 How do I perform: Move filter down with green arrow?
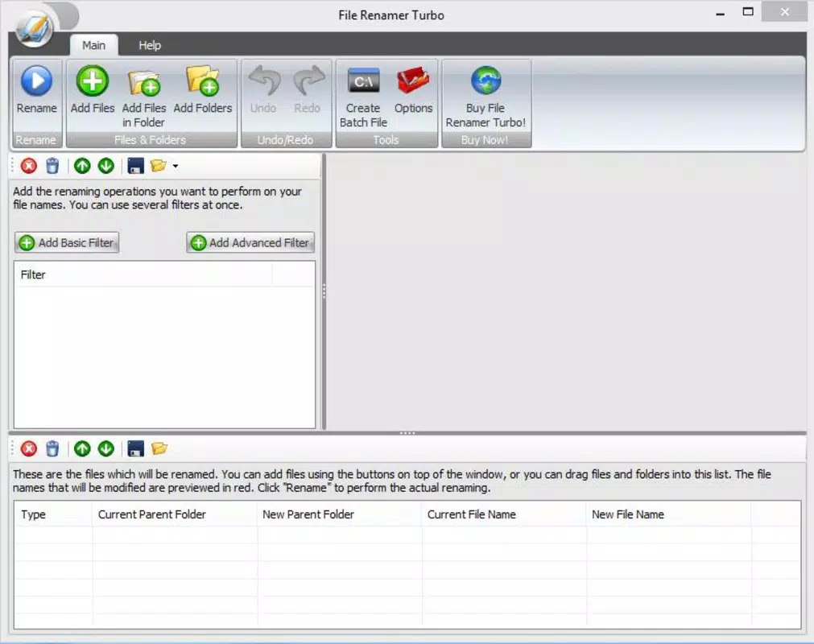[x=106, y=166]
